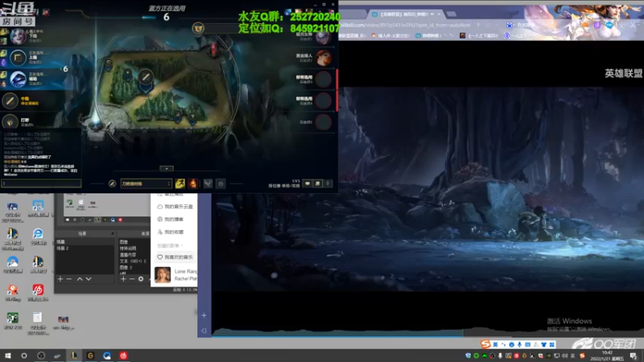Click the jungle role icon in team list
The image size is (644, 362).
click(x=10, y=122)
